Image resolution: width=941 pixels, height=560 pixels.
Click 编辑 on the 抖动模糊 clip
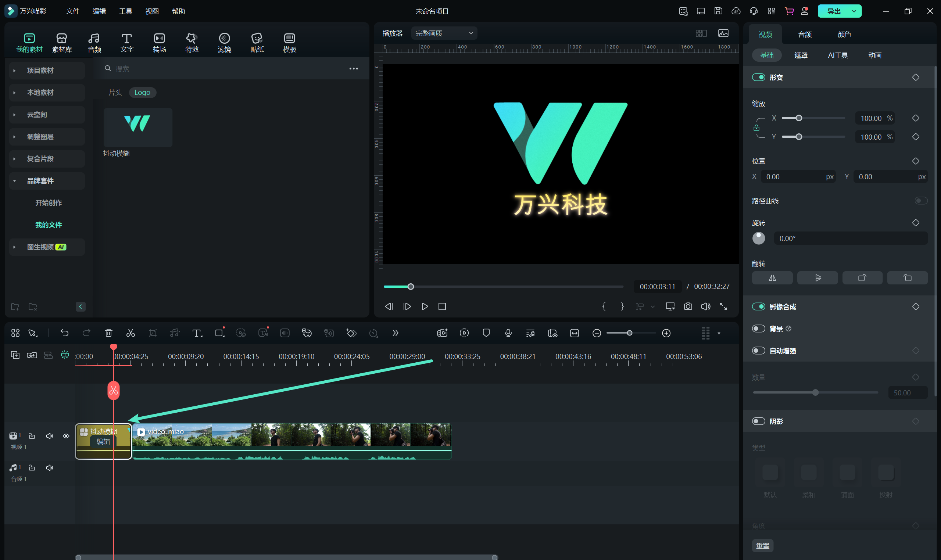103,442
